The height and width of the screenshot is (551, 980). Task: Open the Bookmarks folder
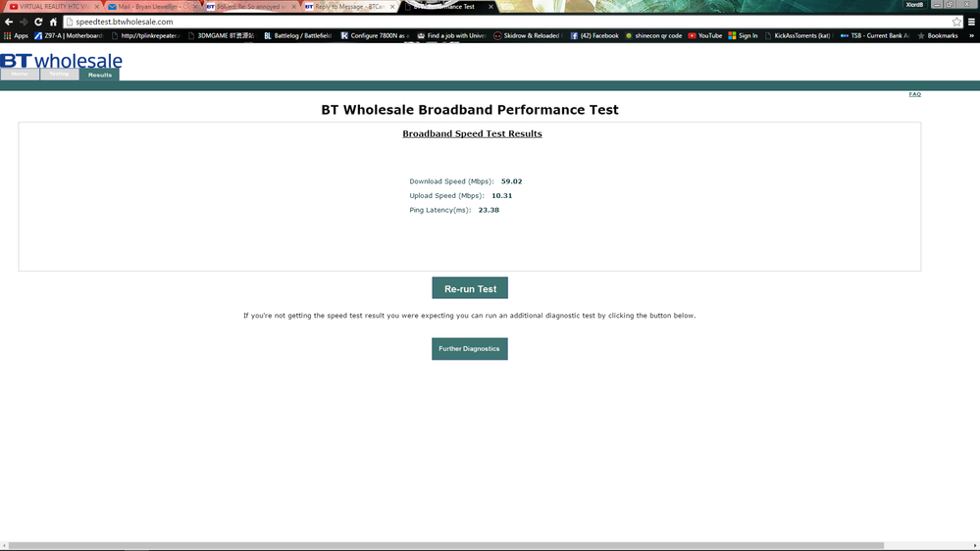coord(938,35)
